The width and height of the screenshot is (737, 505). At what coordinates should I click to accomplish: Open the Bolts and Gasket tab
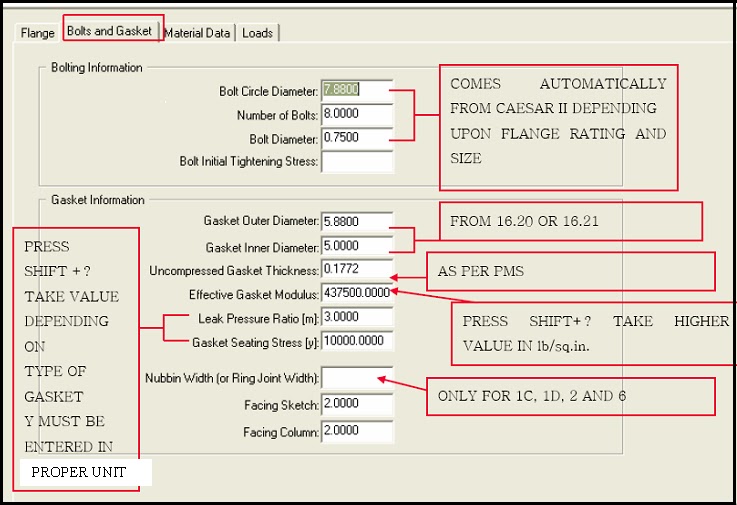pyautogui.click(x=110, y=31)
